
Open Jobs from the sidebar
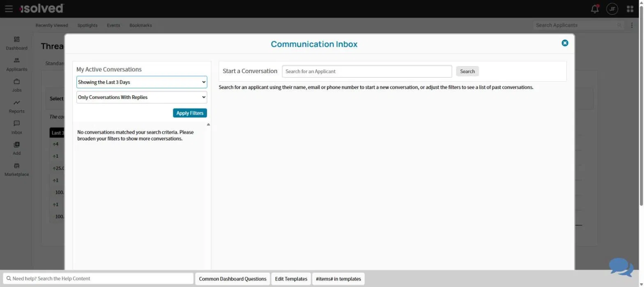17,85
